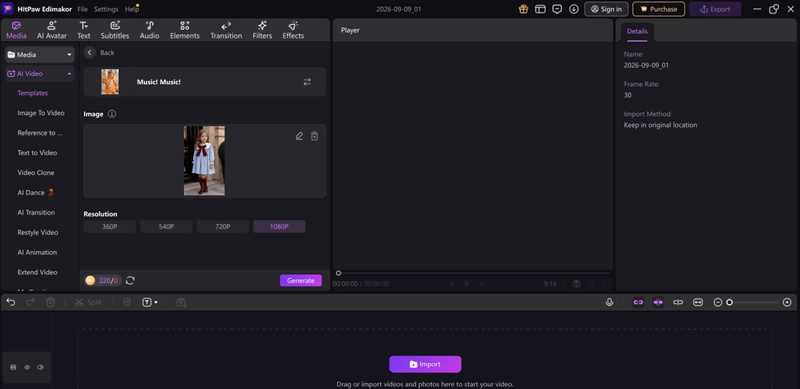Viewport: 800px width, 389px height.
Task: Open the Templates option
Action: click(33, 93)
